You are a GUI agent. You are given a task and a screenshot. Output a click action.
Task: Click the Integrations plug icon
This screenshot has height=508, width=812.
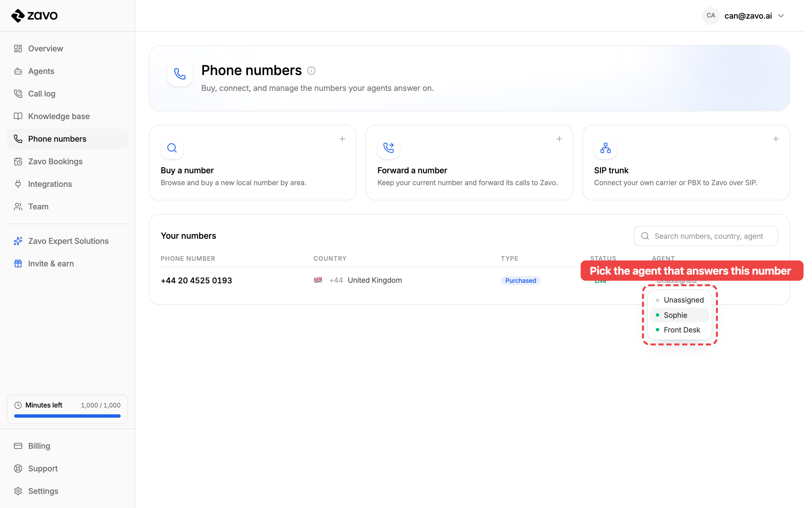point(18,184)
